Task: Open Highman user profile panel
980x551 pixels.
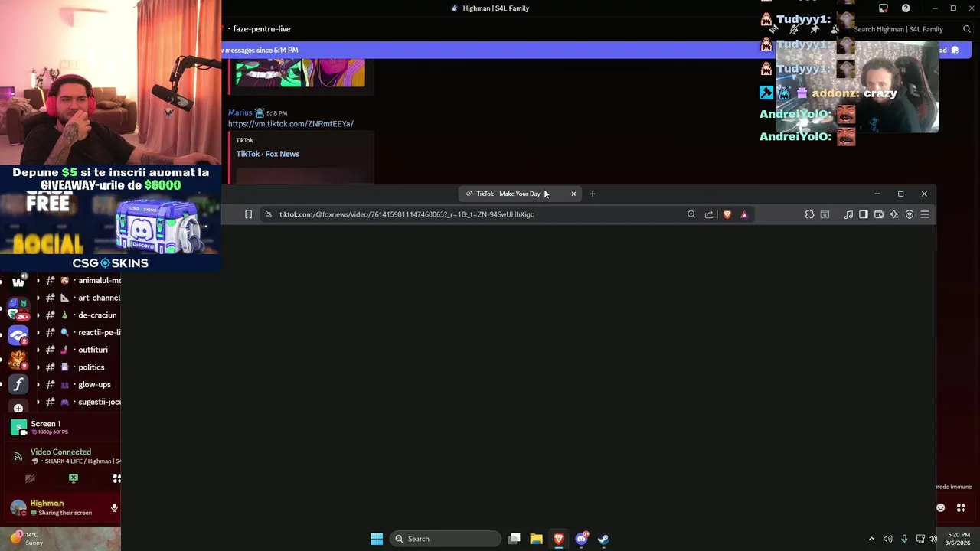Action: [54, 507]
